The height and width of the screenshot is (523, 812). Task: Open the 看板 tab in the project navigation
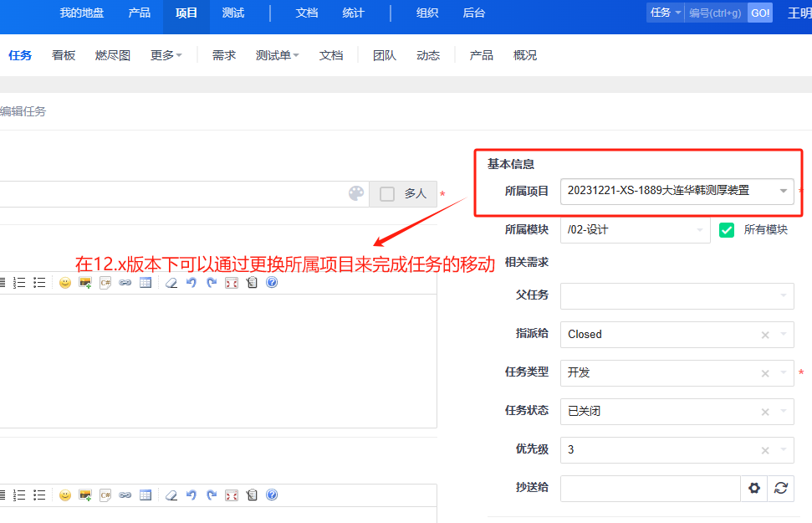[64, 55]
